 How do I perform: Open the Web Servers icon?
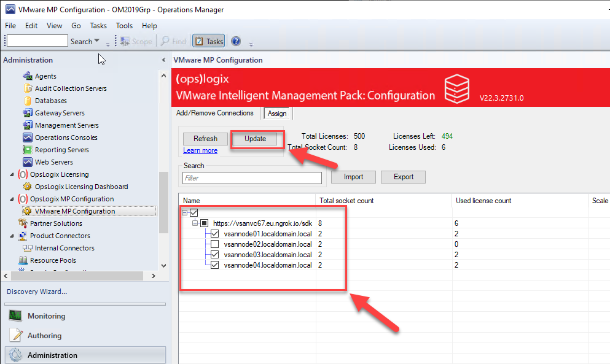coord(27,162)
